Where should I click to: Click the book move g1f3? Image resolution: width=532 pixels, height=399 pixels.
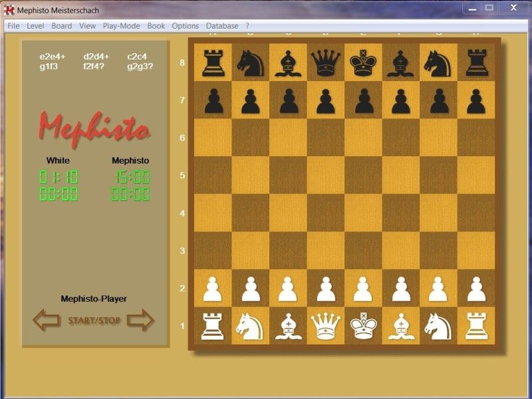[49, 66]
